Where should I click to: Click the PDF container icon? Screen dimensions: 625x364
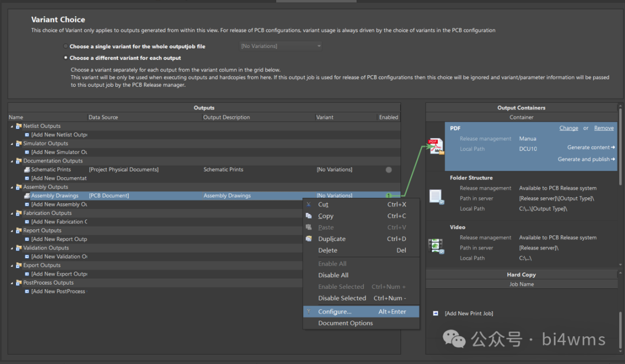(435, 146)
